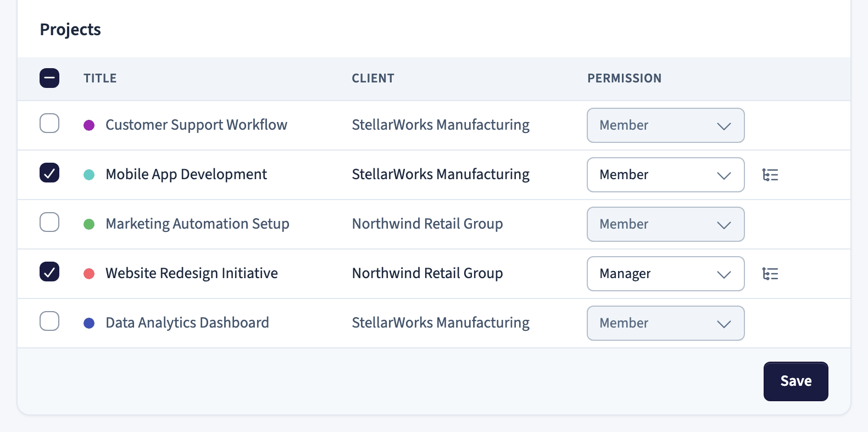This screenshot has height=432, width=868.
Task: Open task list icon for Mobile App Development
Action: tap(770, 175)
